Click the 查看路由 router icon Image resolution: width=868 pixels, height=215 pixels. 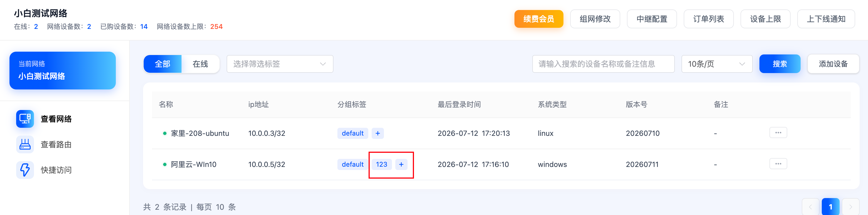(x=25, y=144)
